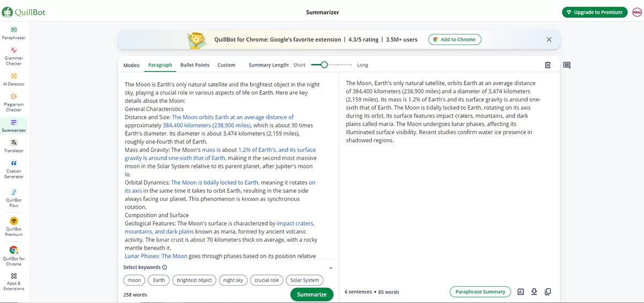
Task: Toggle the 'night sky' keyword chip
Action: [233, 280]
